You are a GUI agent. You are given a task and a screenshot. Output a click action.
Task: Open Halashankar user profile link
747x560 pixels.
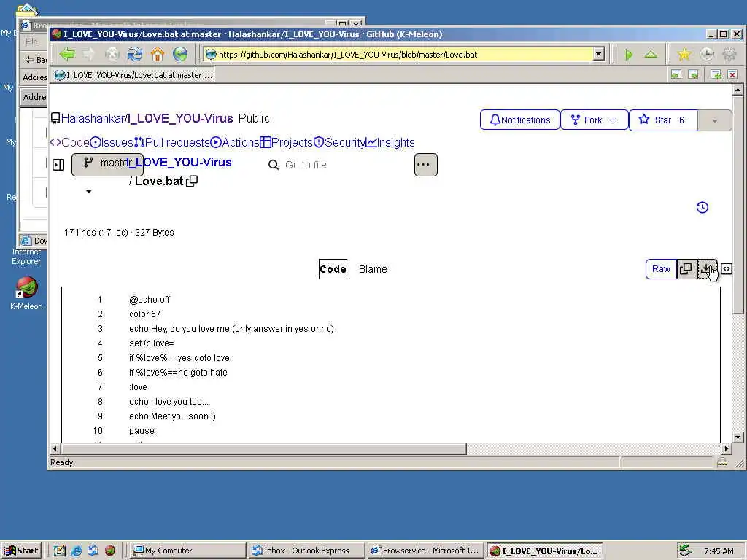(93, 119)
